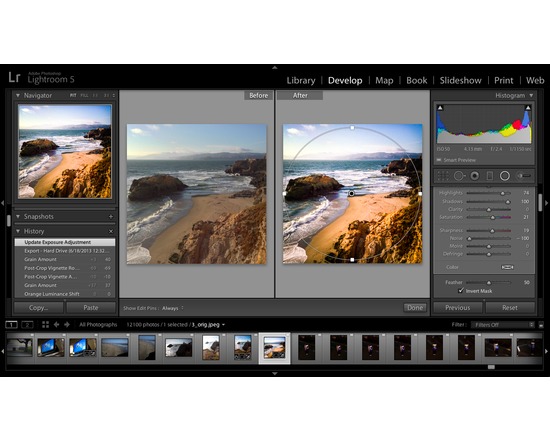
Task: Click the second window display button 2
Action: 27,325
